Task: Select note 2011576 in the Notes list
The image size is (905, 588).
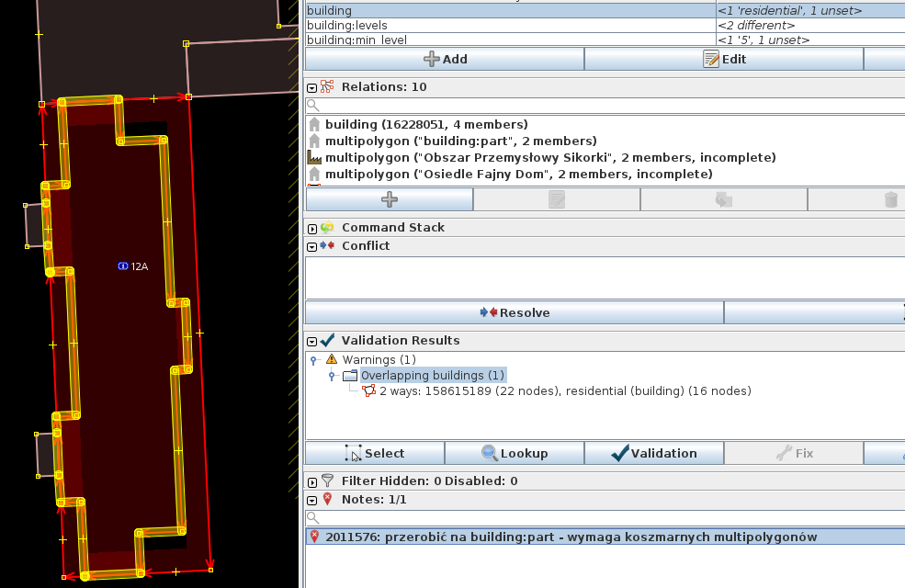Action: [x=570, y=537]
